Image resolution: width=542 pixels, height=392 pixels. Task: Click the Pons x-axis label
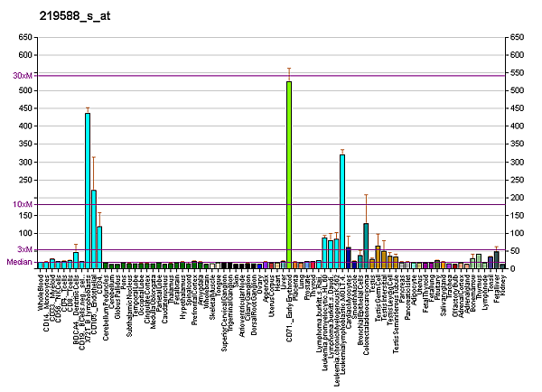[123, 283]
